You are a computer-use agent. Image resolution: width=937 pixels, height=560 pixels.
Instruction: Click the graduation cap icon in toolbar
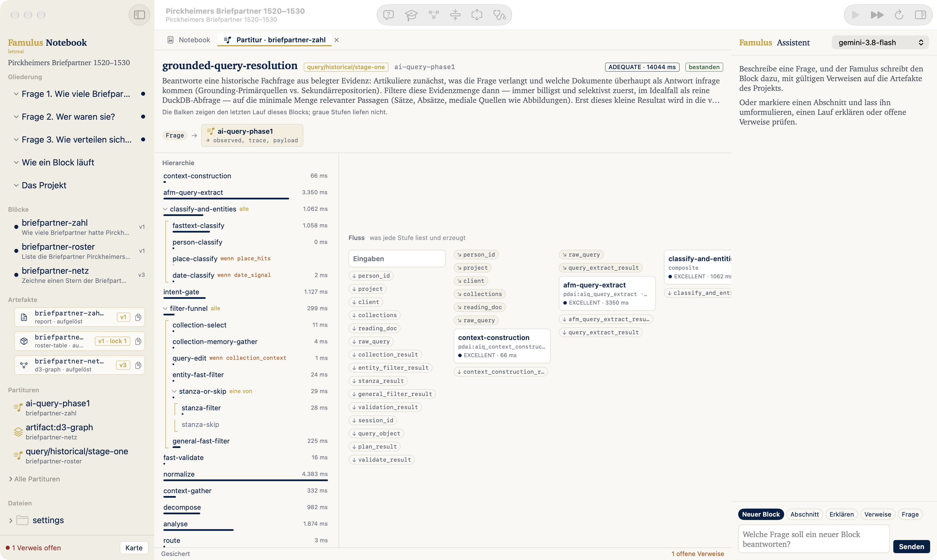(x=411, y=15)
